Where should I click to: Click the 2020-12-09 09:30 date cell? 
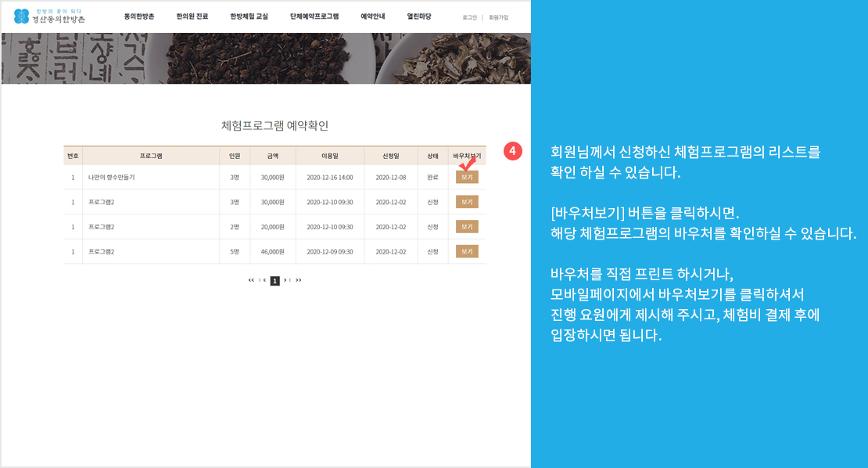click(x=330, y=251)
